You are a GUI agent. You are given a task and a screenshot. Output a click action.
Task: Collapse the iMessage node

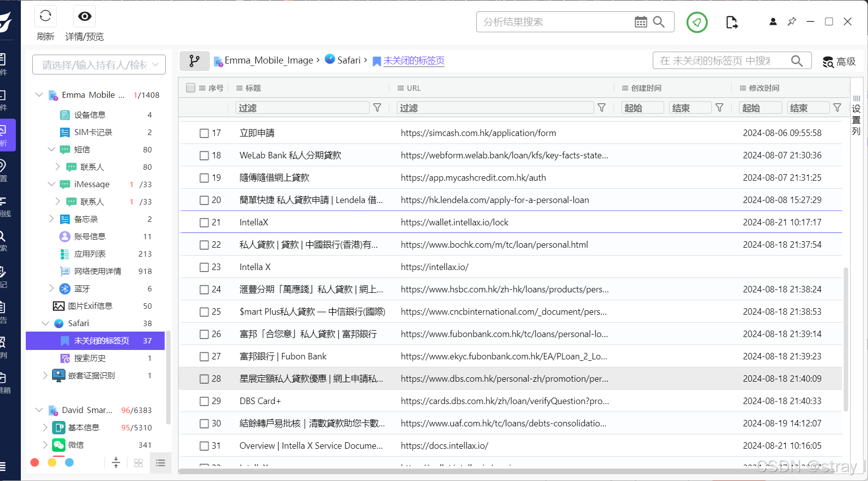51,184
